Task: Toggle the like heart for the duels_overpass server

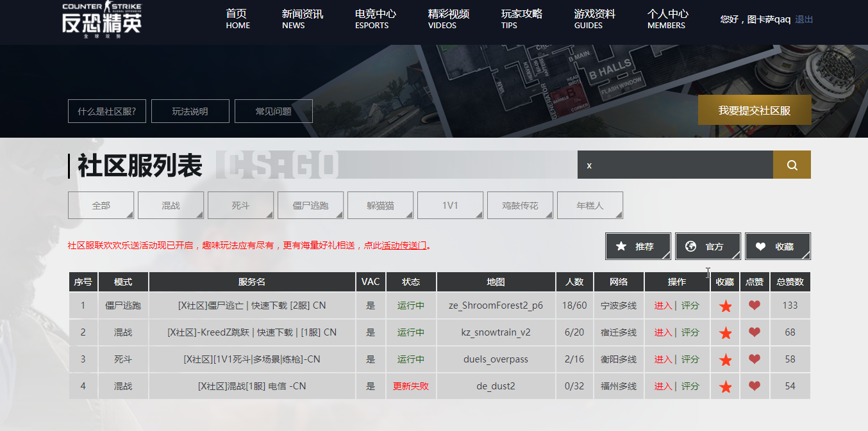Action: [755, 359]
